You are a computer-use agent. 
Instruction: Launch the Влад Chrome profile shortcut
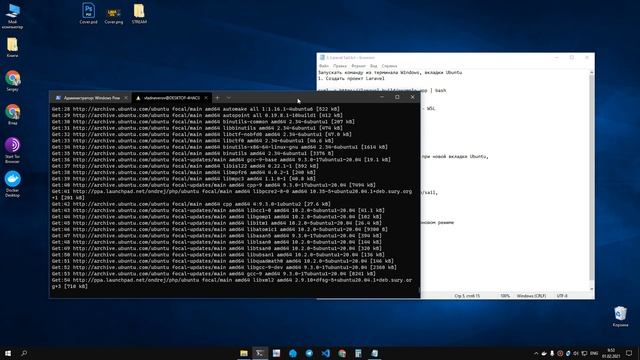click(12, 114)
